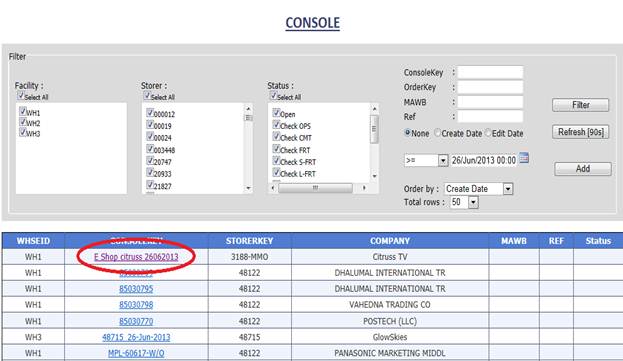623x361 pixels.
Task: Uncheck storer 000012 checkbox
Action: 150,113
